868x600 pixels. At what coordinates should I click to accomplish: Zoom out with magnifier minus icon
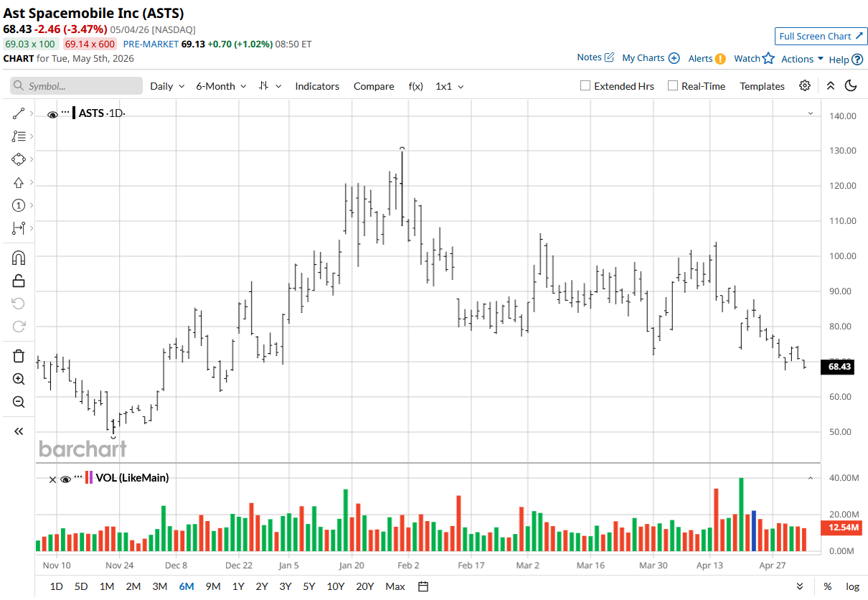click(19, 402)
